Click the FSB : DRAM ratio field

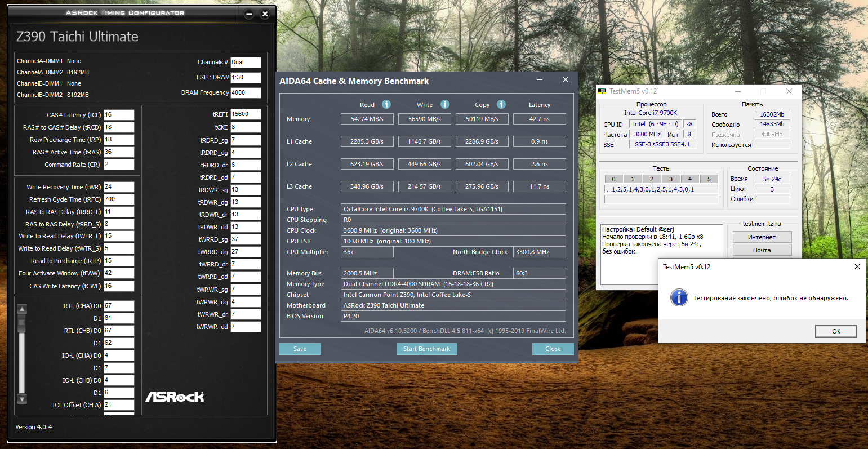(x=246, y=77)
